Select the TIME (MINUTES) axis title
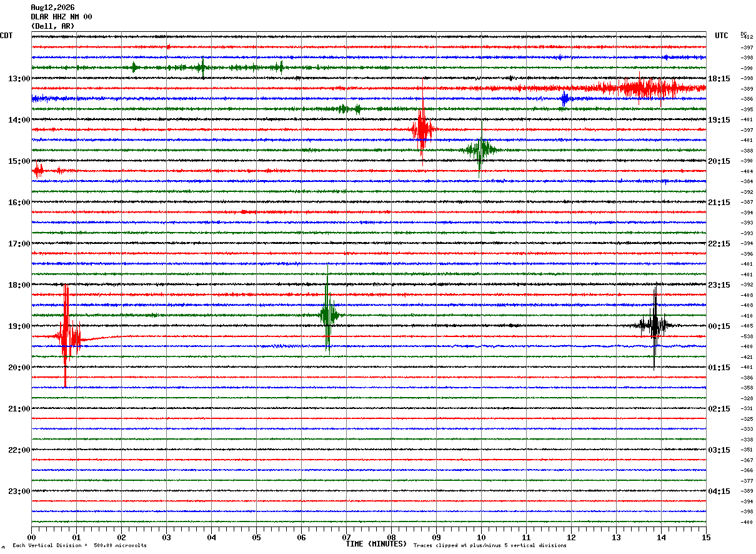Viewport: 756px width, 554px height. tap(376, 544)
